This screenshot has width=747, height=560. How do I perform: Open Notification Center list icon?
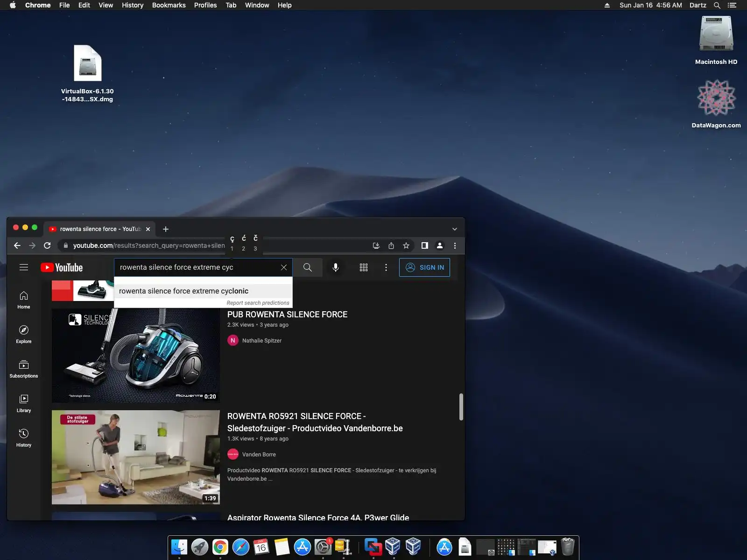click(732, 5)
